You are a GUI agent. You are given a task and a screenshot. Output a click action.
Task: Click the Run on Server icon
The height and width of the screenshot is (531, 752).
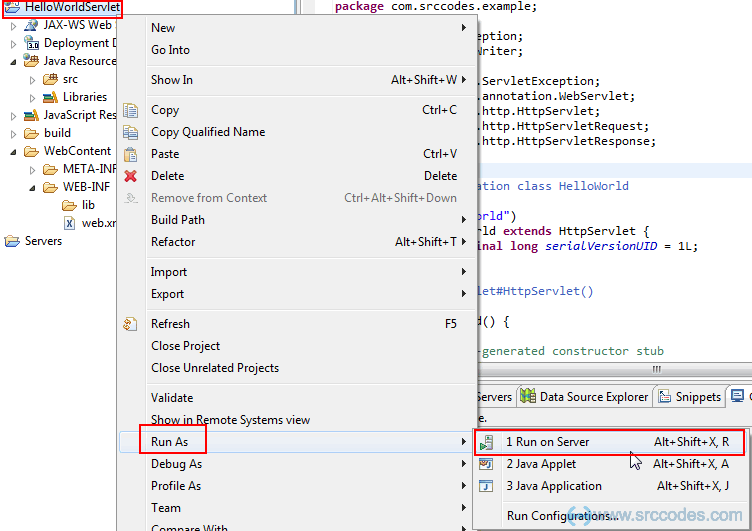click(x=487, y=442)
